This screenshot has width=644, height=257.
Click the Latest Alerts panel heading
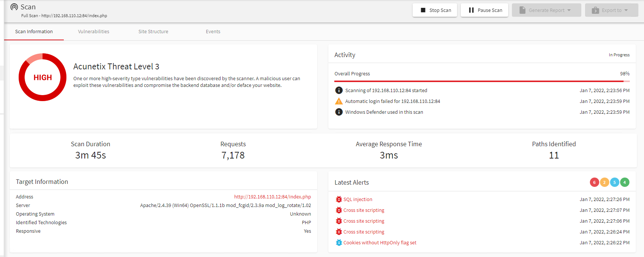pyautogui.click(x=351, y=182)
